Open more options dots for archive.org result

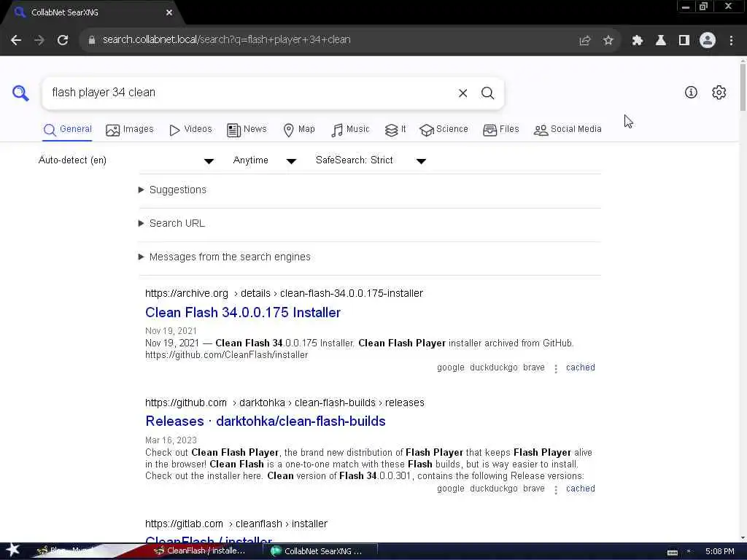point(555,368)
